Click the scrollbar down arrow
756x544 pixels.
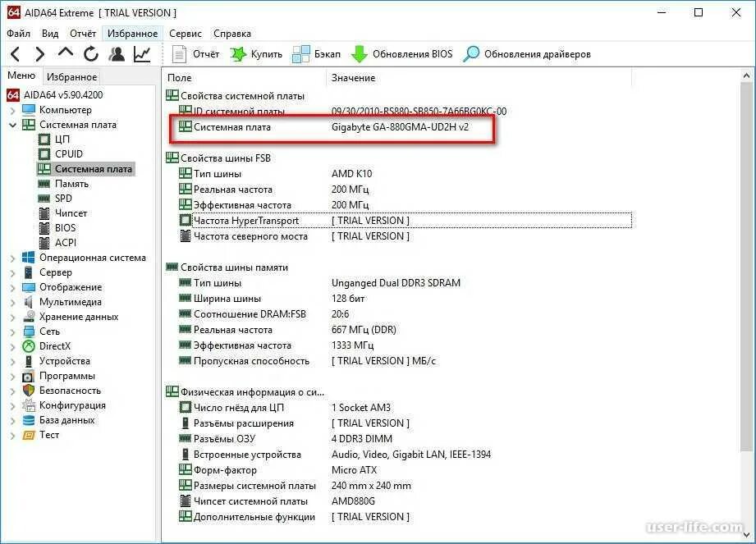(x=746, y=535)
